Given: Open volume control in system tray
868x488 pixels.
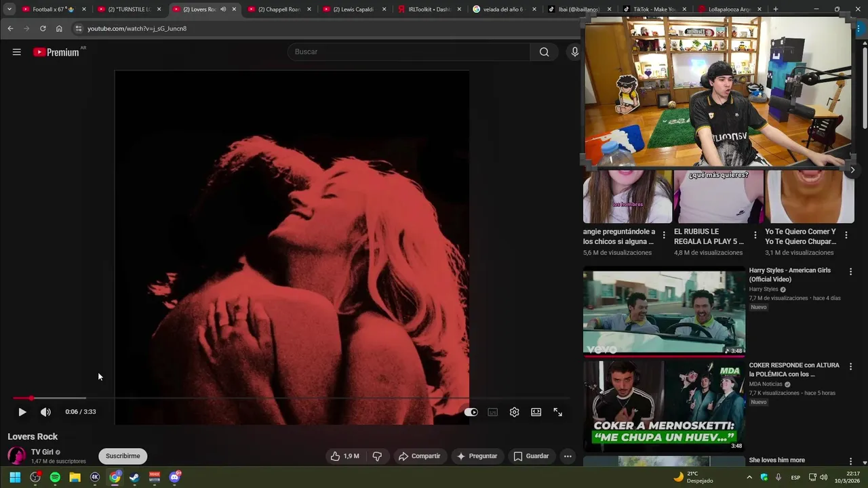Looking at the screenshot, I should click(823, 477).
